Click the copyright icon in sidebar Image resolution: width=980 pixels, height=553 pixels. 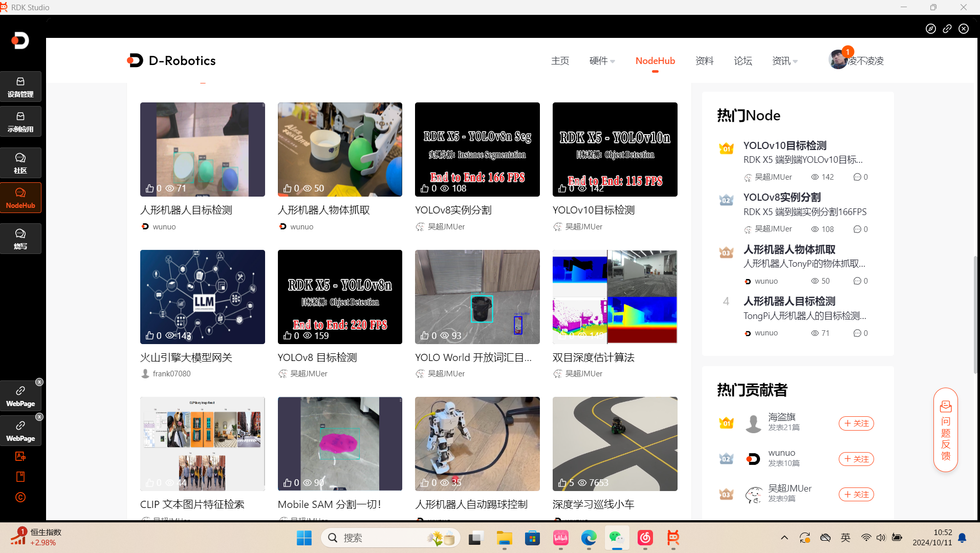pyautogui.click(x=20, y=497)
